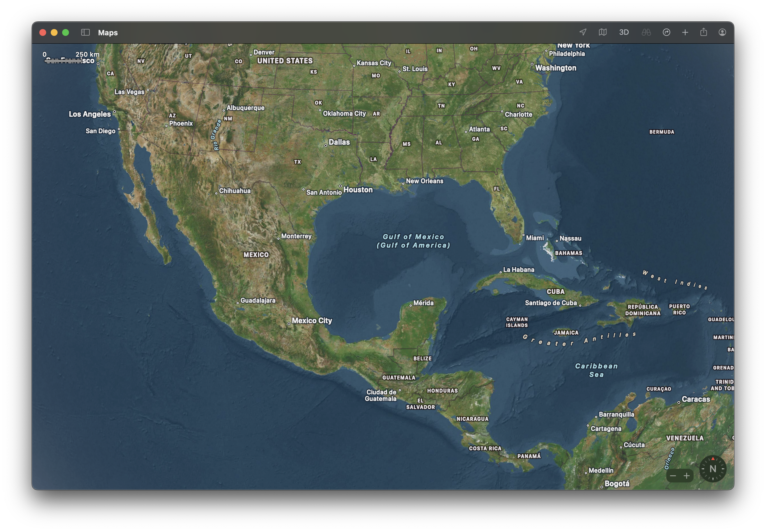
Task: Select the Caracas label
Action: click(696, 399)
